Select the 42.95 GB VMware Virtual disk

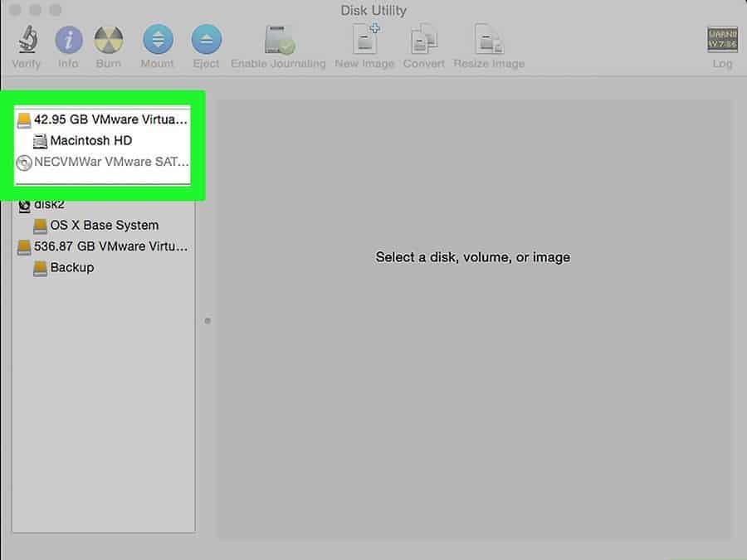pos(103,119)
